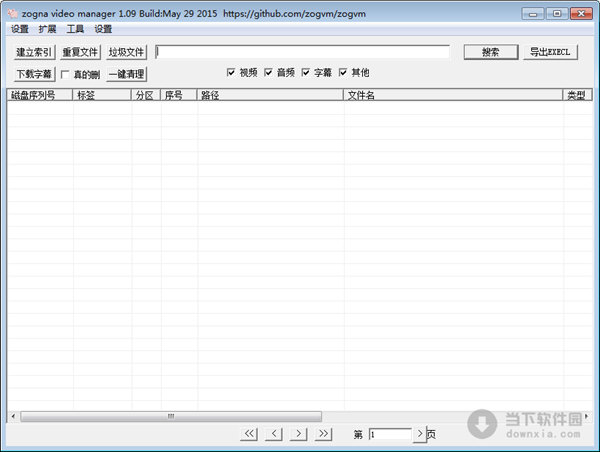Sort by 分区 column header

146,95
